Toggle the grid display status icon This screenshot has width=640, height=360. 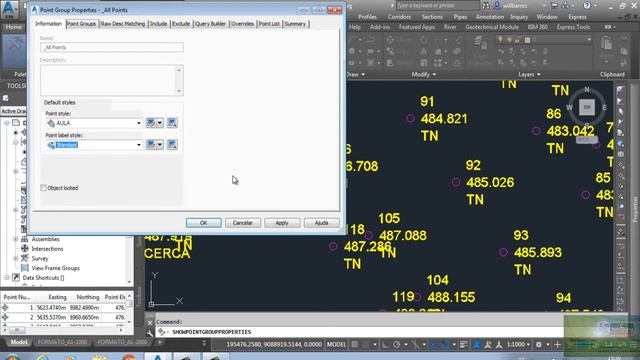(x=355, y=344)
